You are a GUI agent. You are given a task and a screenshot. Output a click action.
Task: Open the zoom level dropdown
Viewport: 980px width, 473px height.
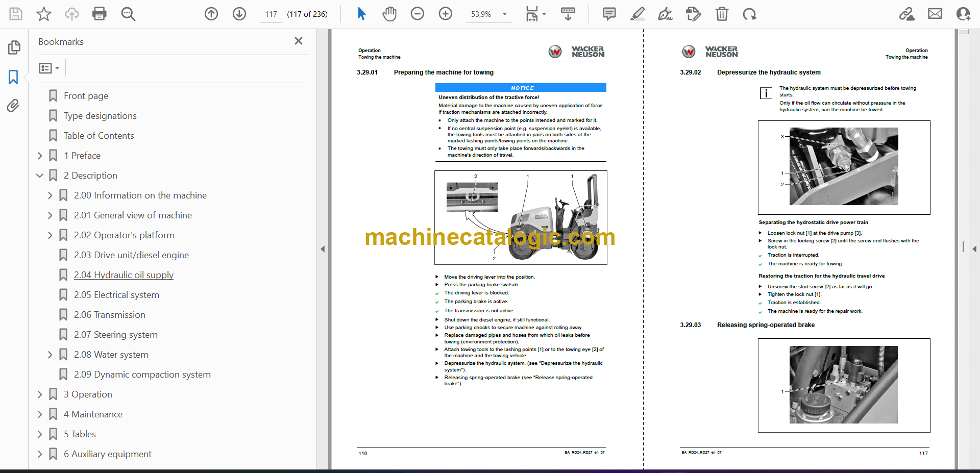point(505,14)
